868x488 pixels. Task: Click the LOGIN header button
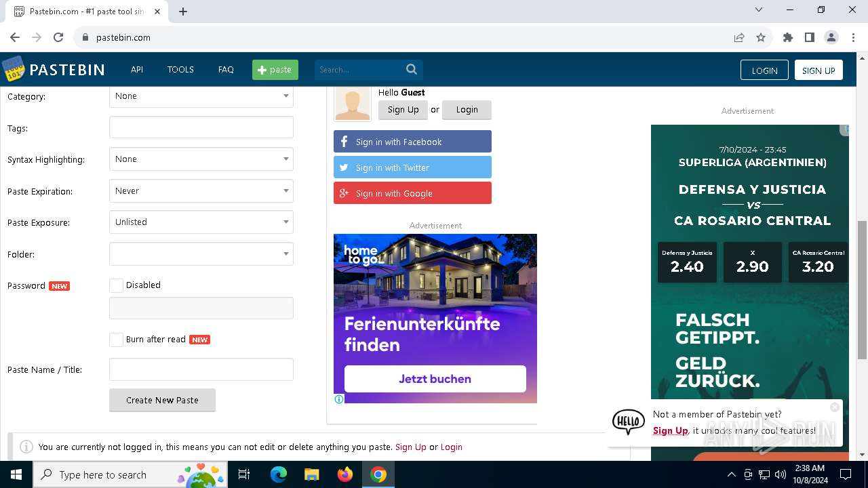(764, 70)
